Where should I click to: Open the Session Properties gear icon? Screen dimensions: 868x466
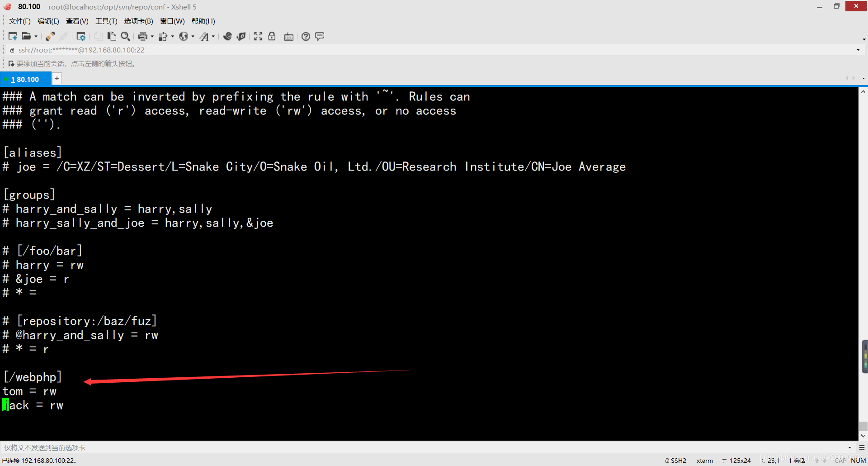tap(81, 36)
